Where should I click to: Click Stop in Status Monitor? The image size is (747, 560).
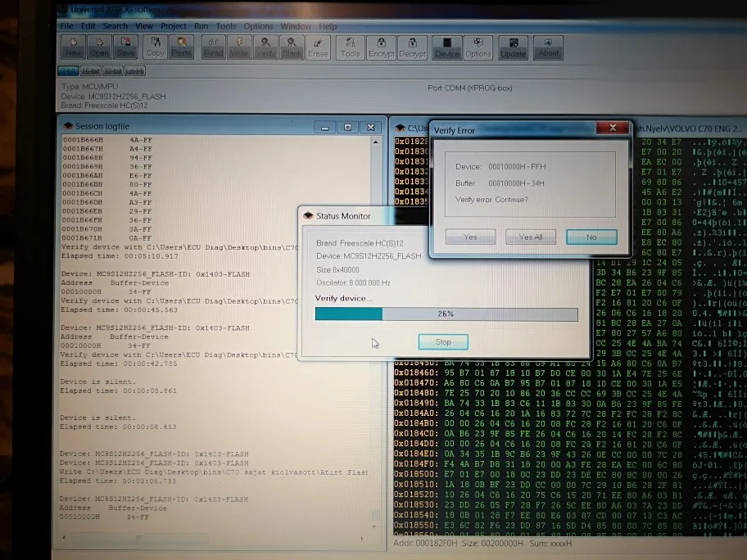443,342
